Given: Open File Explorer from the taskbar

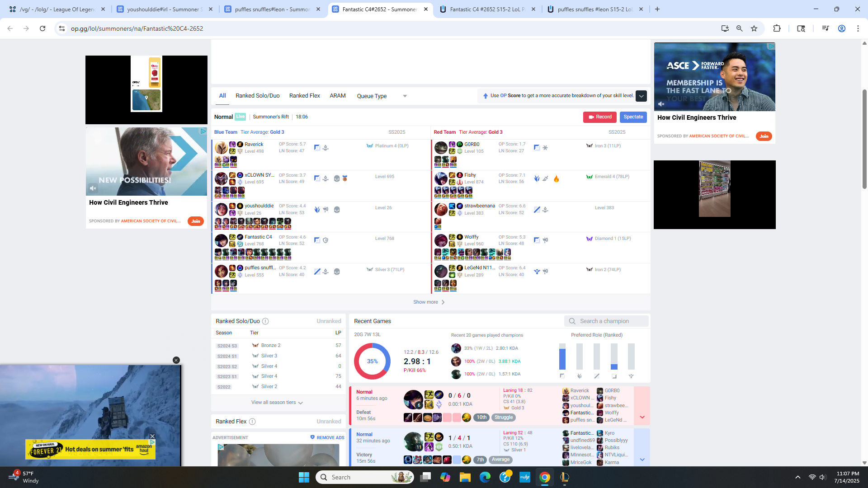Looking at the screenshot, I should click(465, 477).
